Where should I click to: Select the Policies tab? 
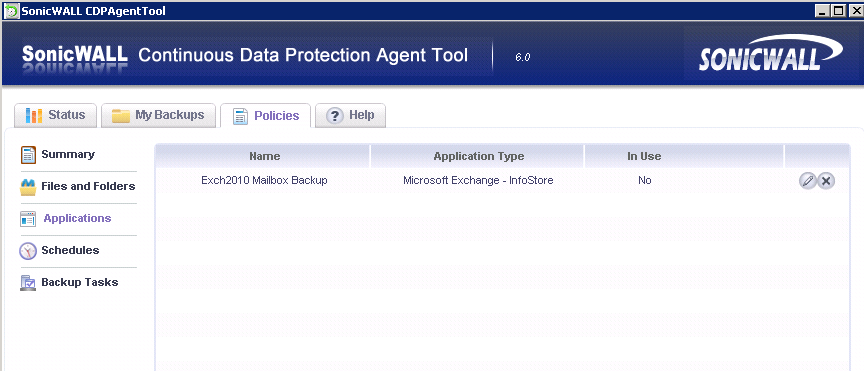pyautogui.click(x=266, y=116)
